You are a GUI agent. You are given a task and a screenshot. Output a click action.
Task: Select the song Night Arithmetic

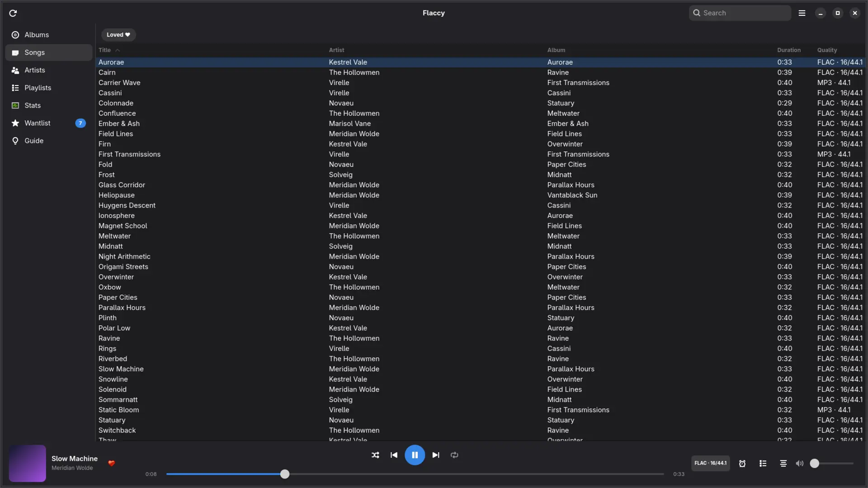pos(481,256)
